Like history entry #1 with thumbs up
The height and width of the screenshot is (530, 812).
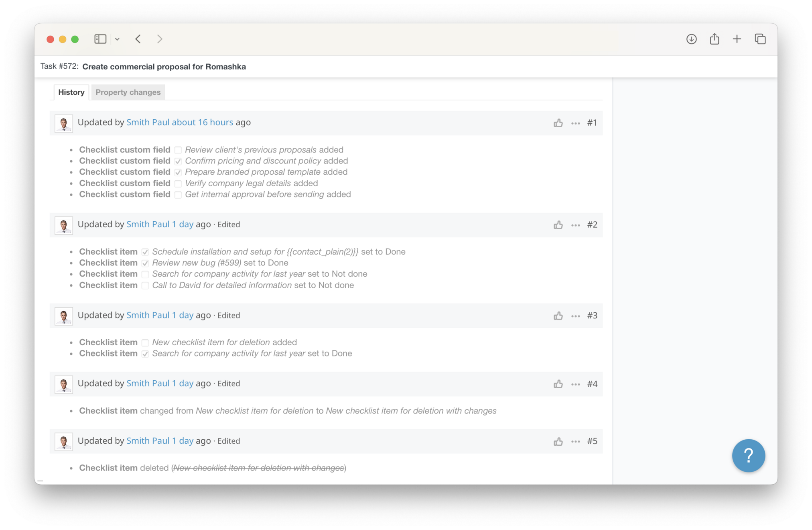[x=558, y=123]
